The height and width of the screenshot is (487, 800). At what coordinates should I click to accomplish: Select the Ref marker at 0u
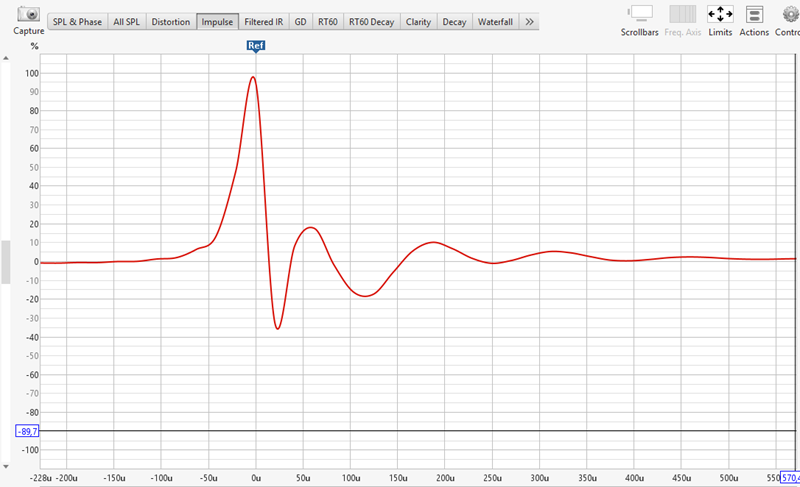(256, 46)
